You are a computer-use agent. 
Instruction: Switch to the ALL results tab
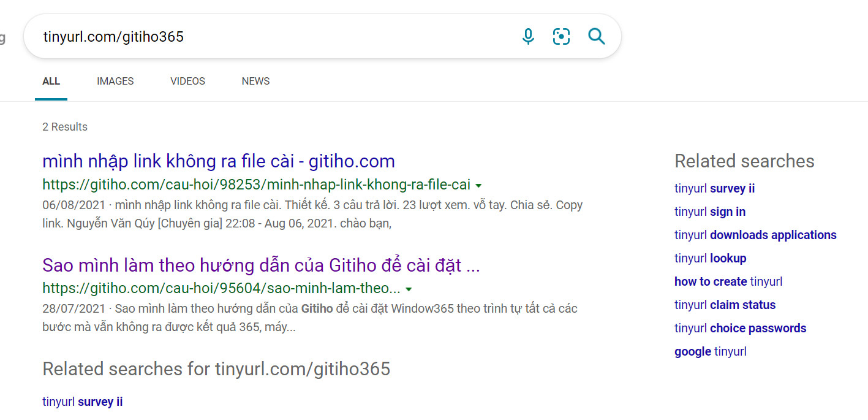(51, 81)
